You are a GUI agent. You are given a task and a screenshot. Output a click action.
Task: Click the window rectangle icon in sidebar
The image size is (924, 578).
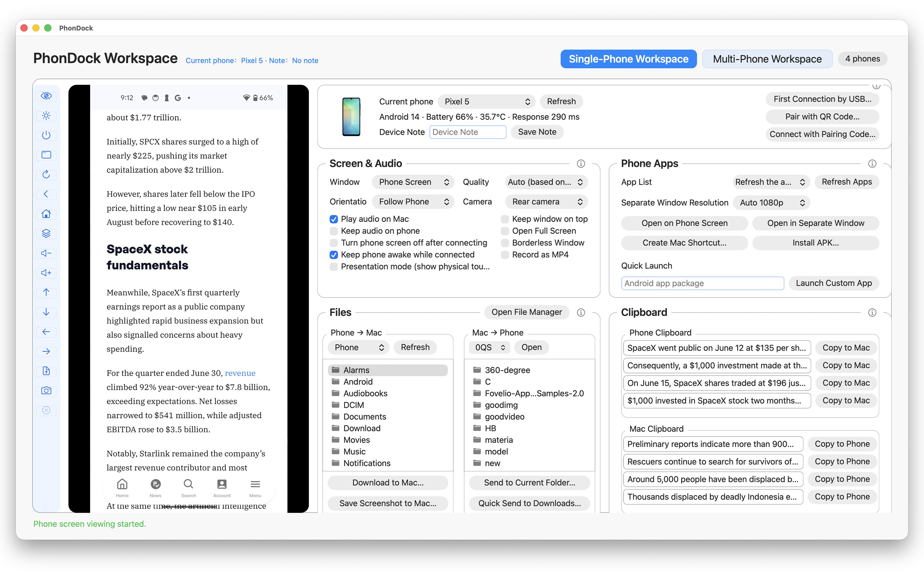[x=46, y=155]
